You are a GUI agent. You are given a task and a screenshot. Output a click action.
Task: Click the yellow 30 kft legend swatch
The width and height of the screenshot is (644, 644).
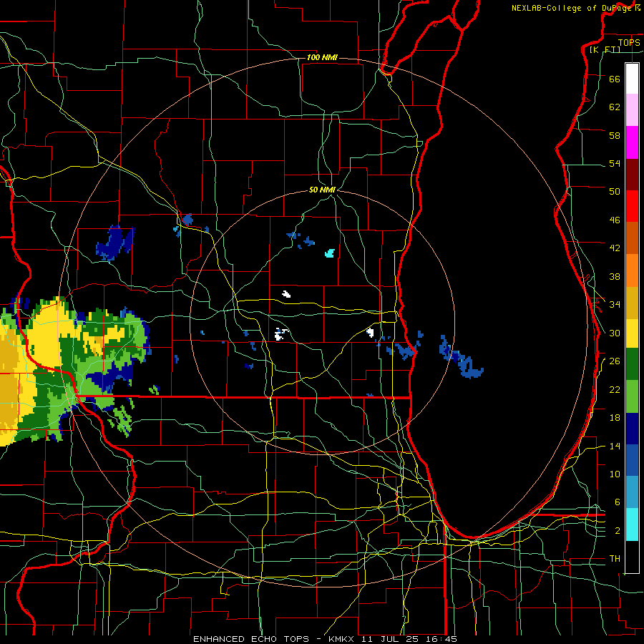click(632, 333)
